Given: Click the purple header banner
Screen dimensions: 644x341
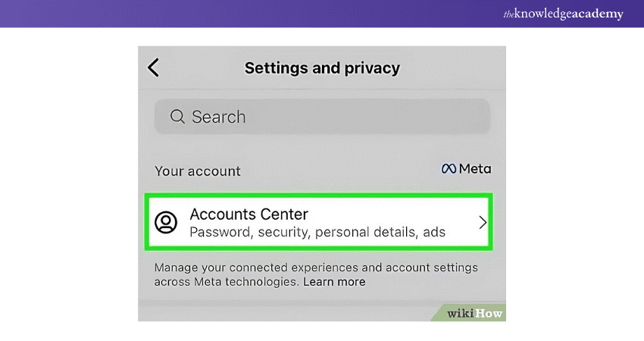Looking at the screenshot, I should [x=227, y=14].
